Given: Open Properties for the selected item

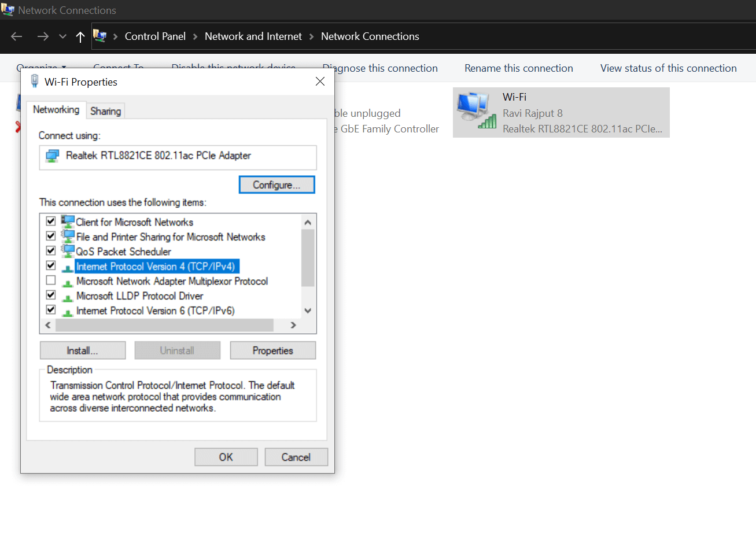Looking at the screenshot, I should click(272, 350).
